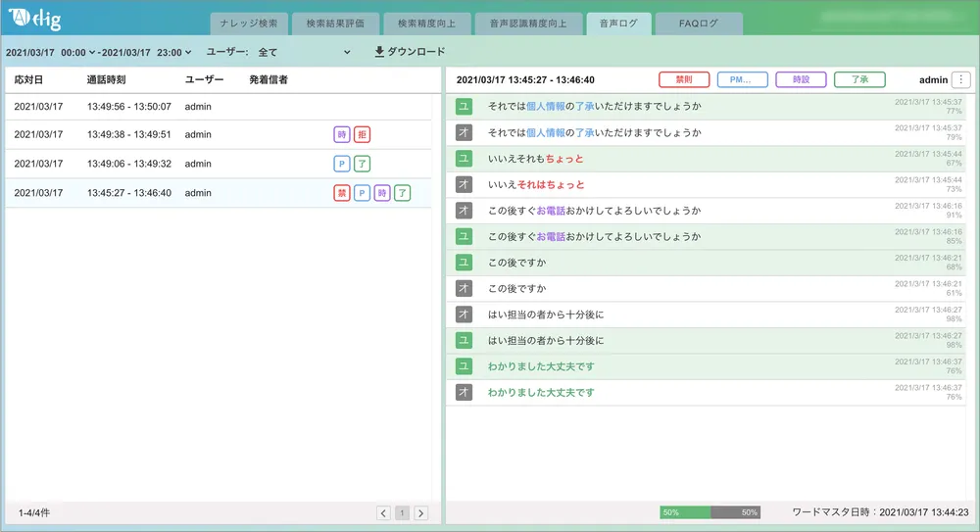Open the admin three-dot options menu
980x532 pixels.
tap(960, 79)
